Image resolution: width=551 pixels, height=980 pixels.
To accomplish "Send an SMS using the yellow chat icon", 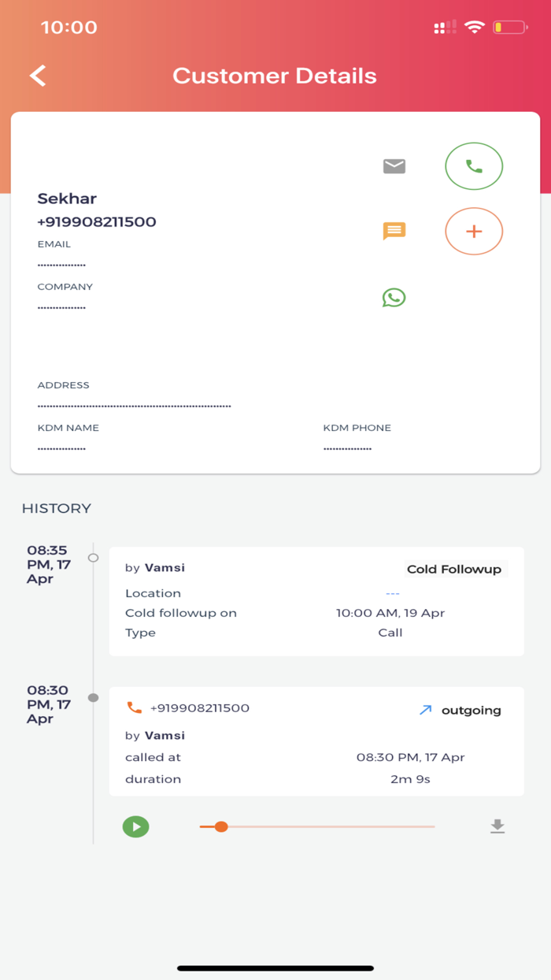I will pyautogui.click(x=394, y=231).
